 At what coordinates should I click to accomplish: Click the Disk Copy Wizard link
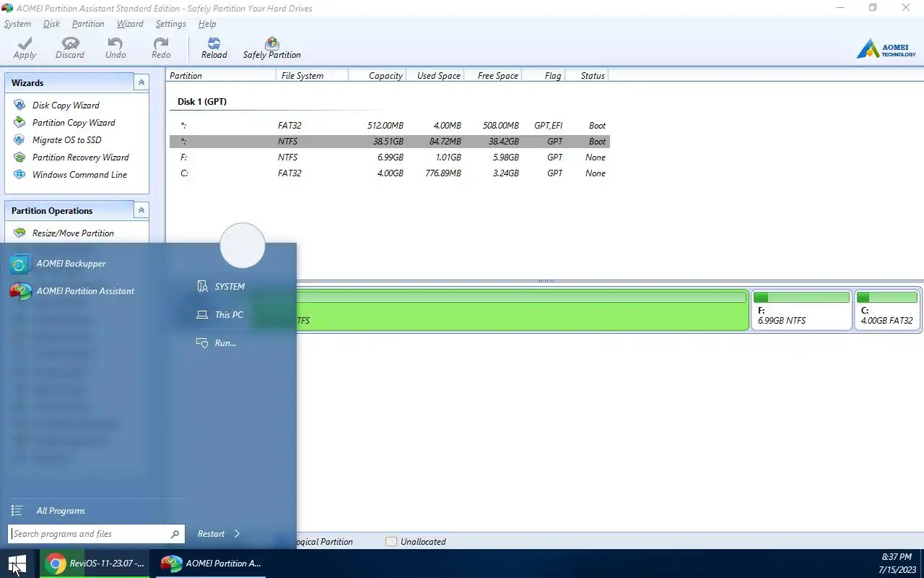coord(66,105)
